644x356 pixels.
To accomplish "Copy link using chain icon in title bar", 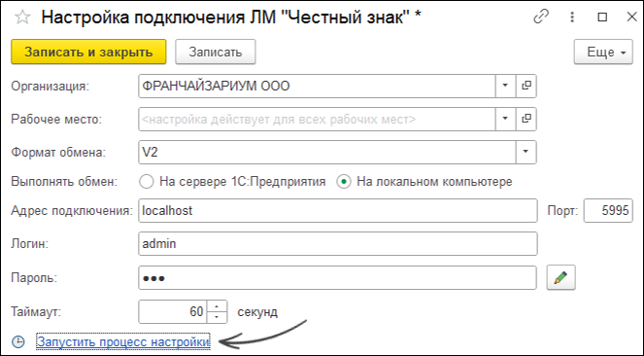I will [541, 18].
